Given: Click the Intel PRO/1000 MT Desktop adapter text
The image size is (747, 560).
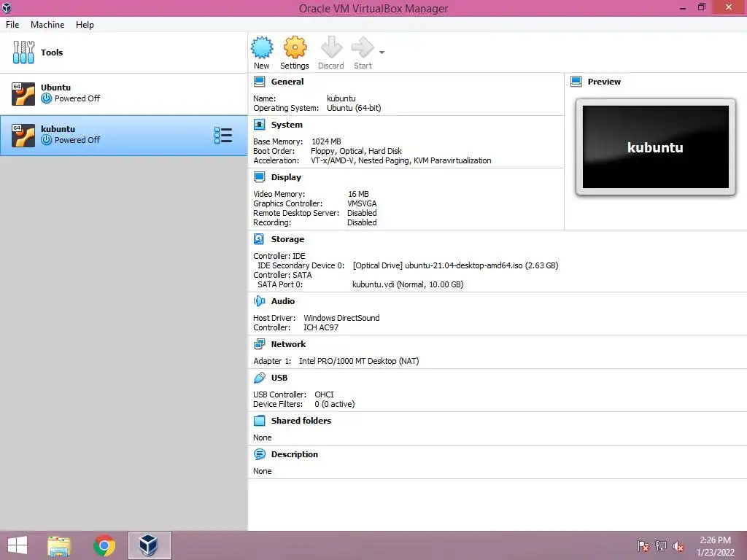Looking at the screenshot, I should 359,361.
